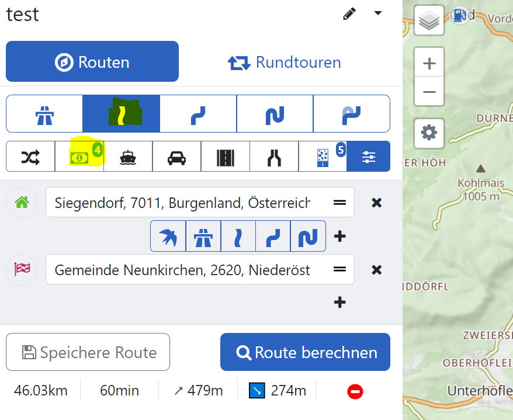Switch to the Rundtouren tab
The height and width of the screenshot is (420, 513).
(285, 62)
